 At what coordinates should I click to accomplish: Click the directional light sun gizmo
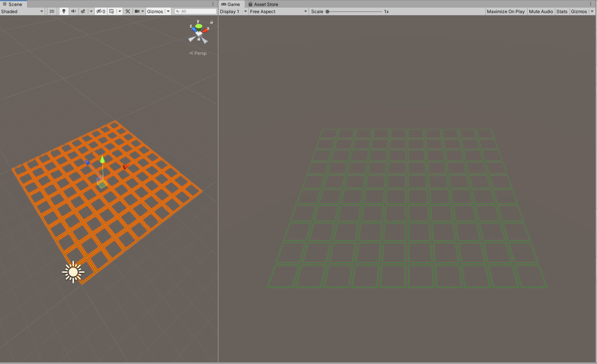(73, 272)
